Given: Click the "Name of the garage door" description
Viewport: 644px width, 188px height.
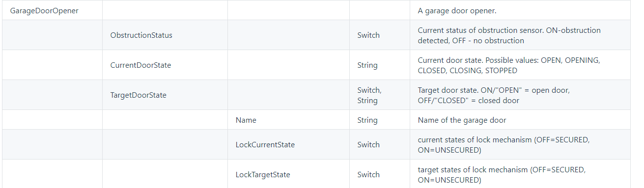Looking at the screenshot, I should tap(462, 120).
